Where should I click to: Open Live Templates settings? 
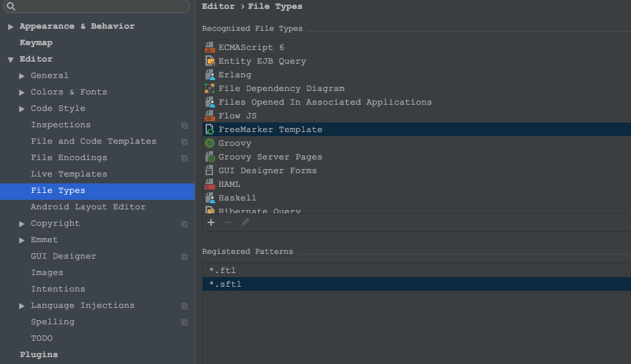pyautogui.click(x=69, y=174)
